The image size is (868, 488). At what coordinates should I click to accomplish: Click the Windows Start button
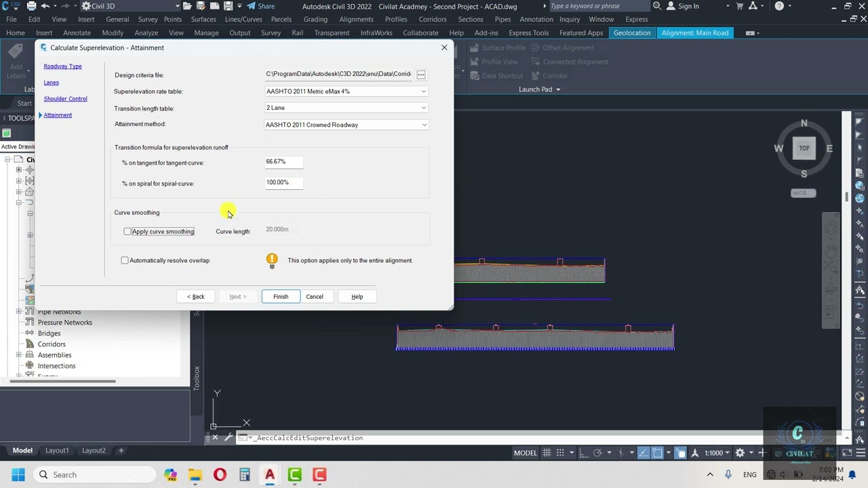pos(18,475)
